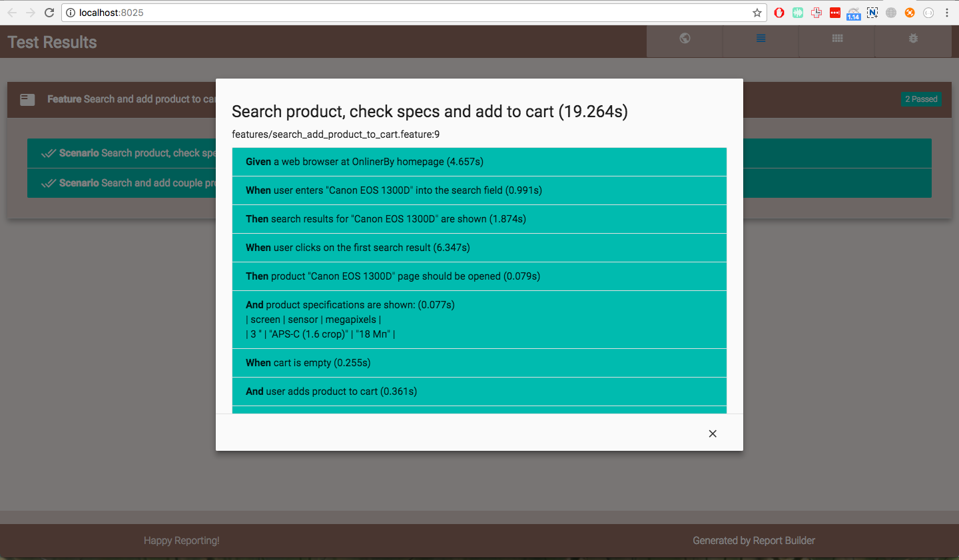
Task: Click the 'Test Results' title
Action: click(x=52, y=42)
